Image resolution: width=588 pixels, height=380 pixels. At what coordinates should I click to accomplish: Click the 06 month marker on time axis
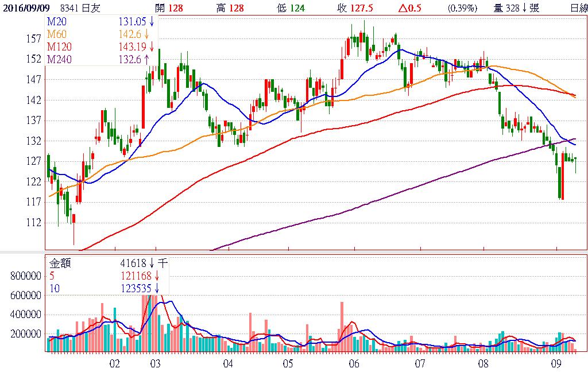coord(354,364)
